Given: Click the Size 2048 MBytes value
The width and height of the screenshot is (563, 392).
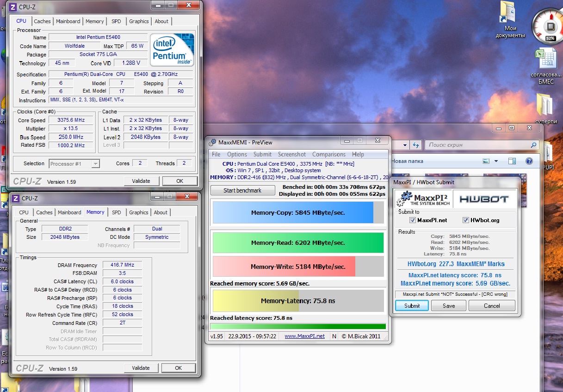Looking at the screenshot, I should click(65, 237).
